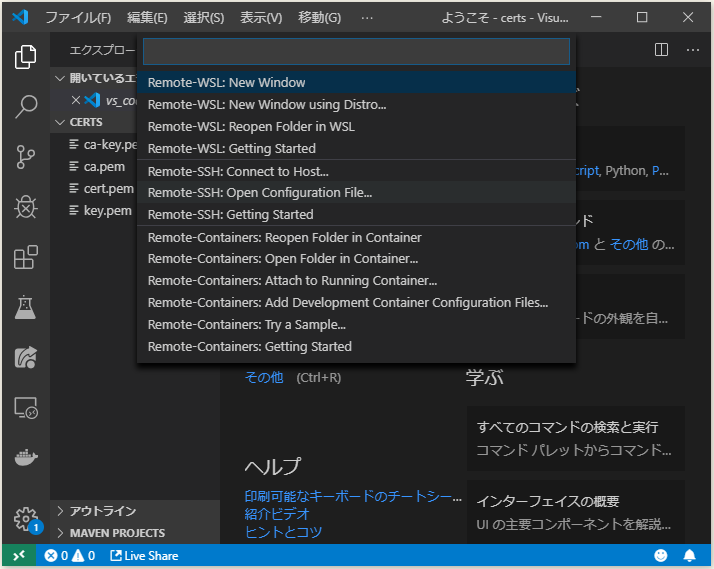Image resolution: width=714 pixels, height=569 pixels.
Task: Open the overflow menu ellipsis in menu bar
Action: (x=367, y=18)
